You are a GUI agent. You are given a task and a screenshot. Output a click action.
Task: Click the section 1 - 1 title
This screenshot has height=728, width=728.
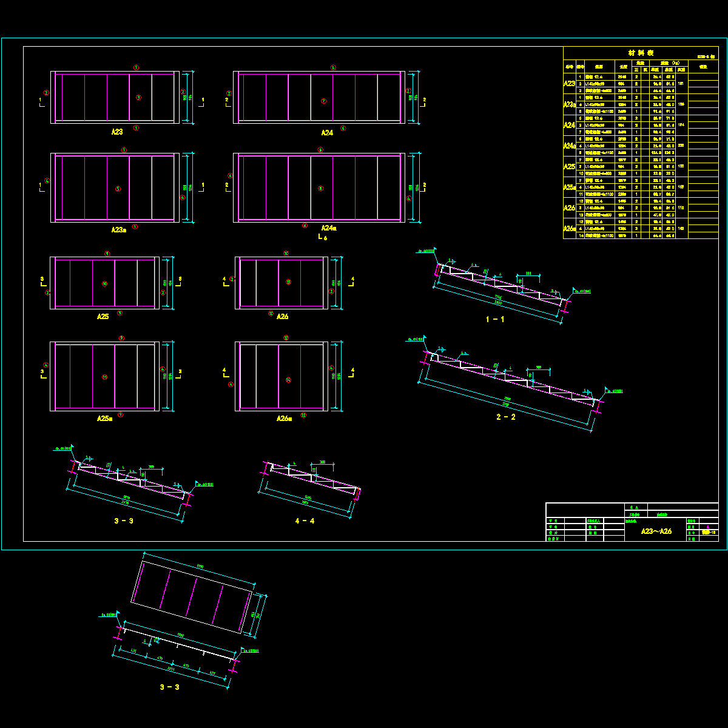pyautogui.click(x=494, y=319)
